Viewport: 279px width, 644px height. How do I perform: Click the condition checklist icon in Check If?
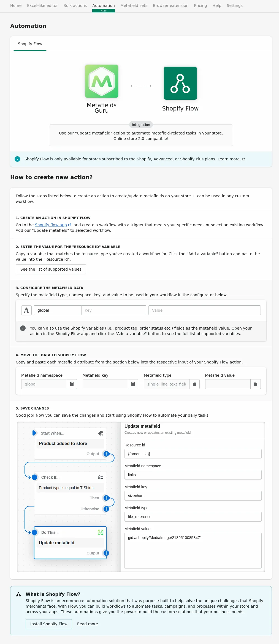point(101,477)
